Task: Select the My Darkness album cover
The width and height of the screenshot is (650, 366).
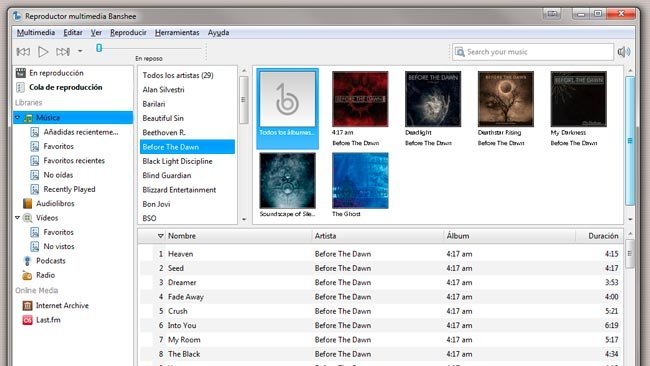Action: pos(578,99)
